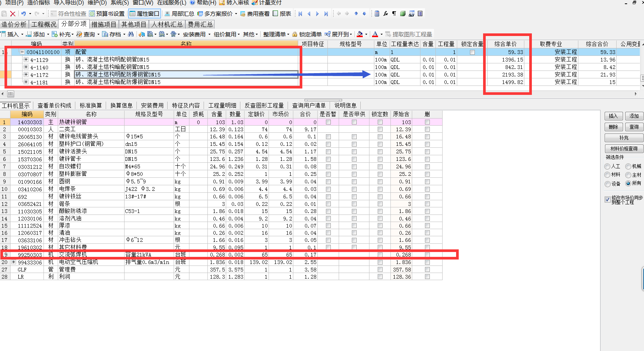This screenshot has height=351, width=644.
Task: Click the 插入 button in side panel
Action: [x=614, y=116]
